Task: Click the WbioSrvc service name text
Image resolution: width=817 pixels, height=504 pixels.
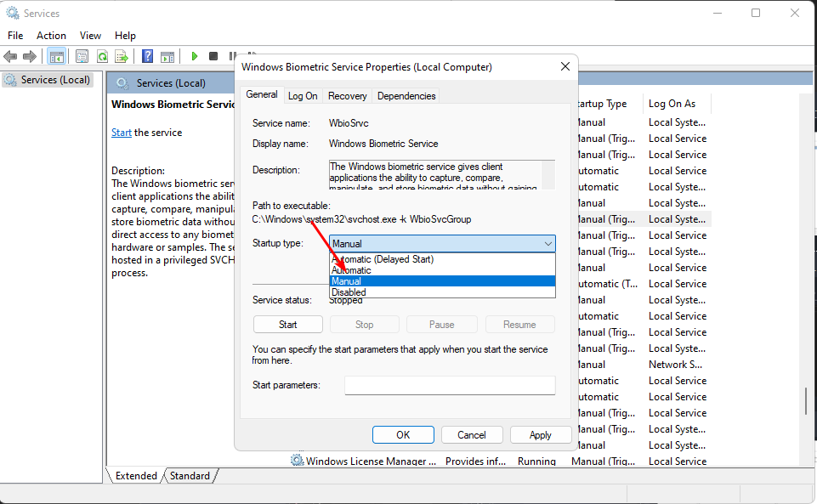Action: (x=349, y=123)
